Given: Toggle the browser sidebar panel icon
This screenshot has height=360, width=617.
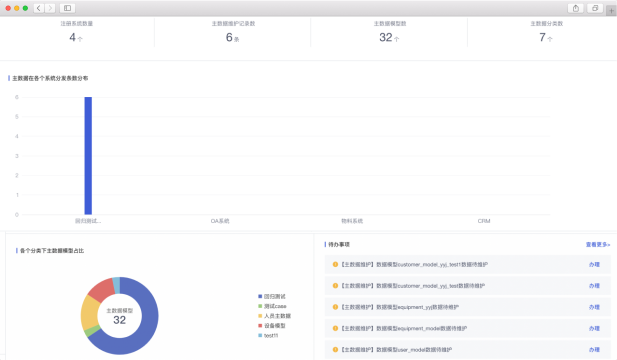Looking at the screenshot, I should pyautogui.click(x=67, y=8).
